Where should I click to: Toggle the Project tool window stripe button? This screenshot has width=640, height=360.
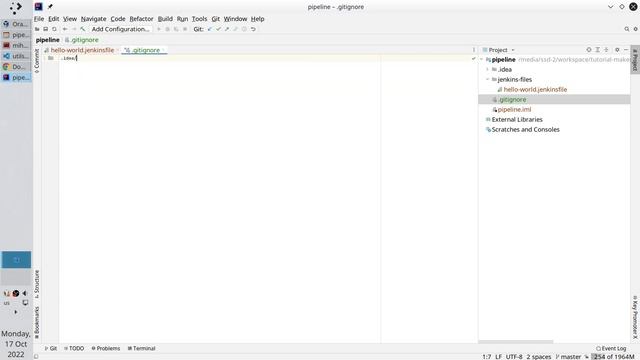tap(635, 60)
